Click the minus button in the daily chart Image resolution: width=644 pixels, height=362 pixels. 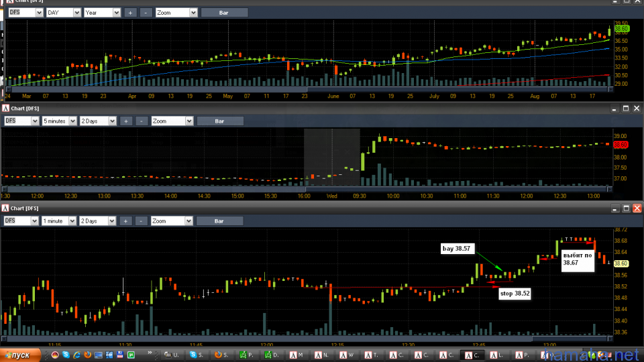[146, 13]
